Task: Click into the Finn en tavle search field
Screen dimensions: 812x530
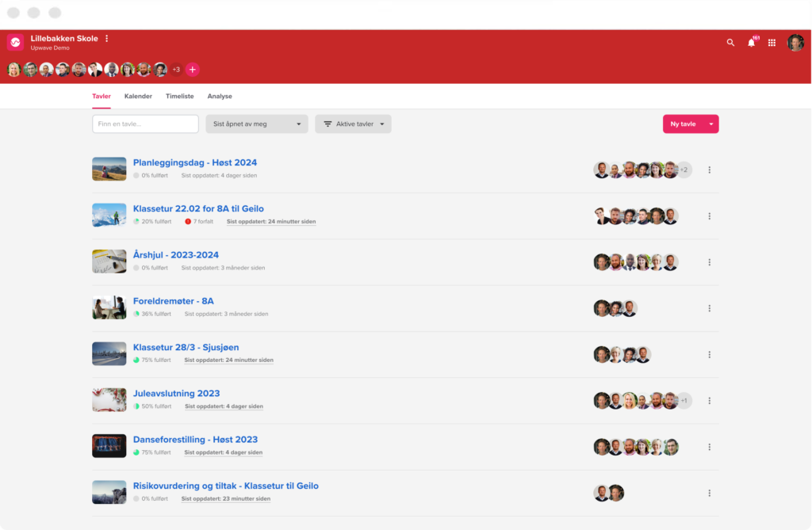Action: 146,124
